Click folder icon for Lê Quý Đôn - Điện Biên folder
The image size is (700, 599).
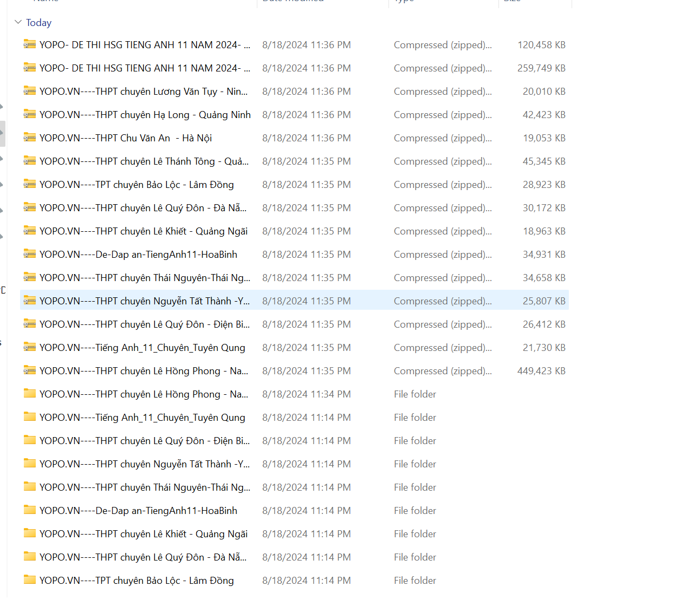[x=30, y=440]
